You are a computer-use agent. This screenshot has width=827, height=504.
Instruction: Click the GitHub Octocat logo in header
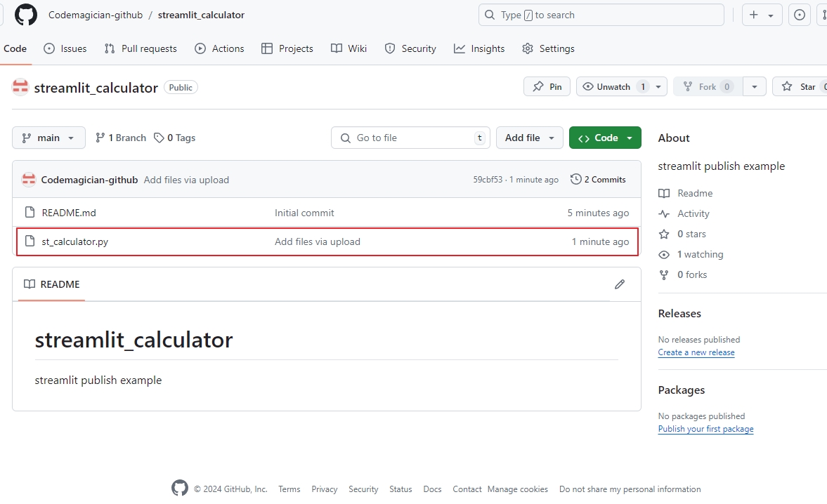pyautogui.click(x=26, y=15)
